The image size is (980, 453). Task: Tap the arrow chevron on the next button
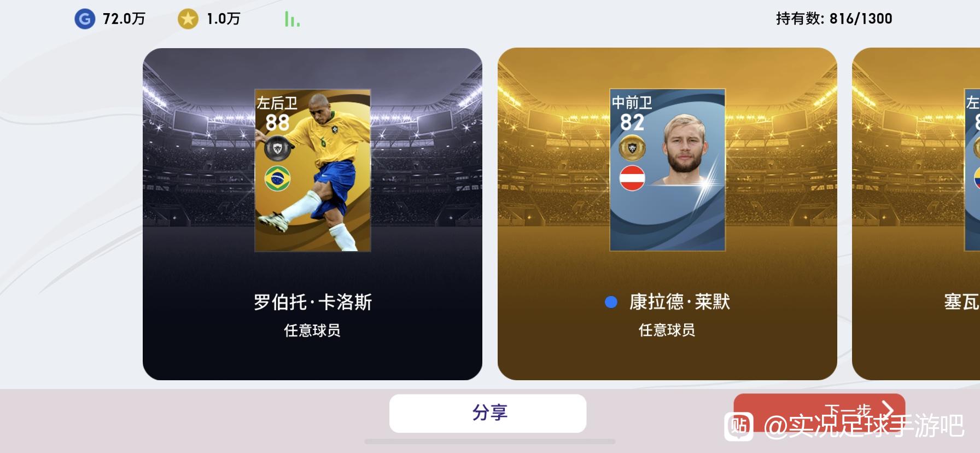888,410
